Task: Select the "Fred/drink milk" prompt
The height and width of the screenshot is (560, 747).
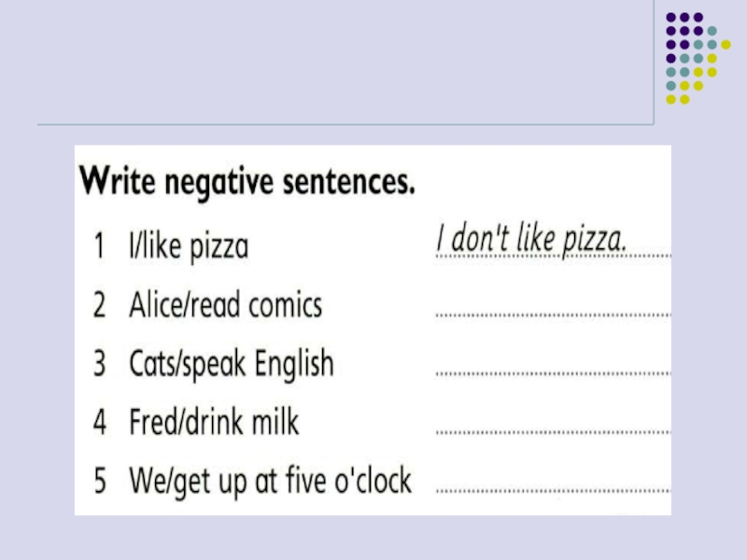Action: tap(214, 423)
